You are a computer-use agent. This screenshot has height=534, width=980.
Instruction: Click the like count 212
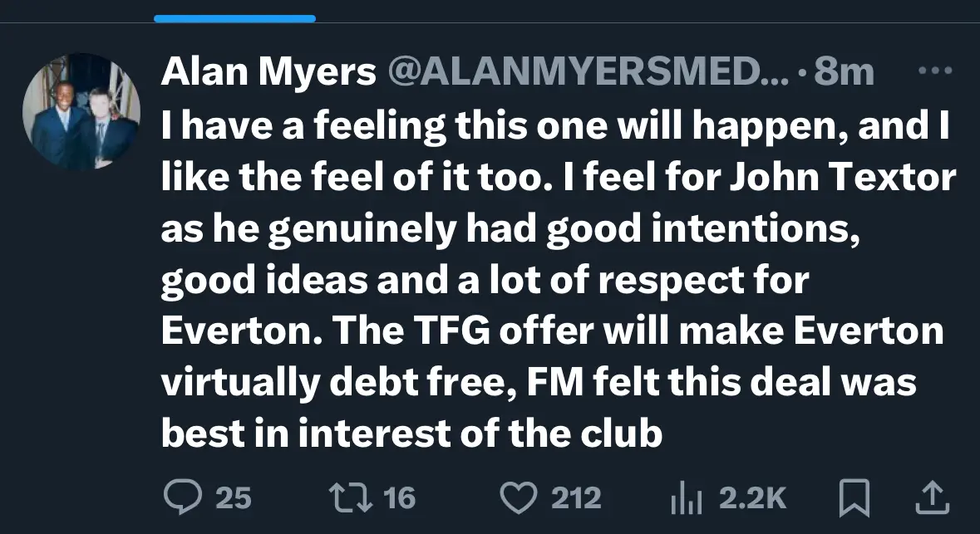[576, 497]
